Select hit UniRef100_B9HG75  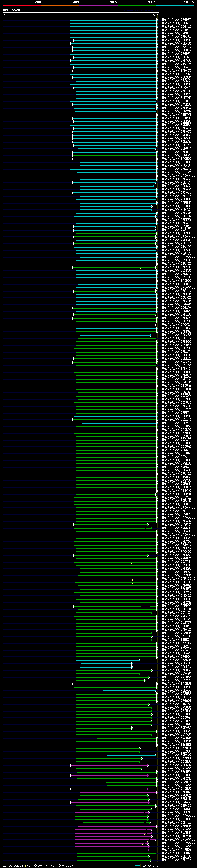pos(176,131)
